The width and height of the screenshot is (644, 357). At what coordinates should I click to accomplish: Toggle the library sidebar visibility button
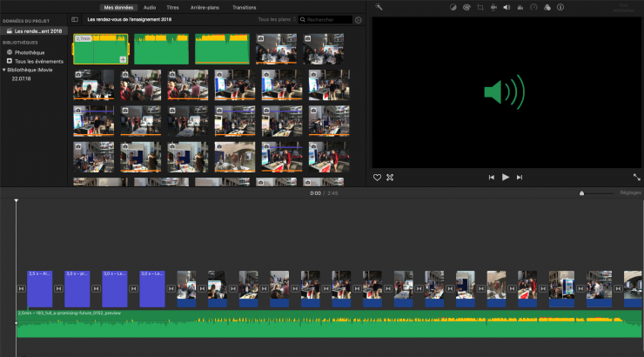(75, 19)
